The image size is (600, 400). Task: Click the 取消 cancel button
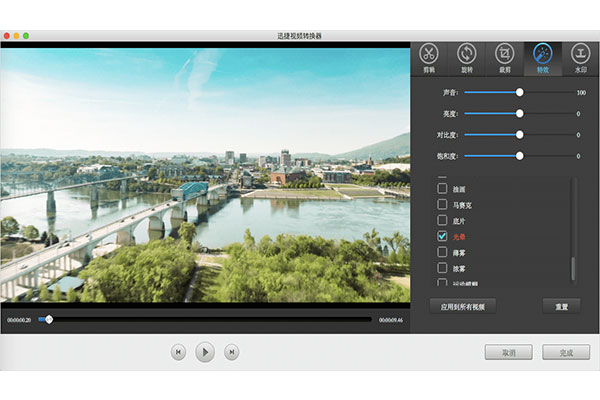(509, 352)
